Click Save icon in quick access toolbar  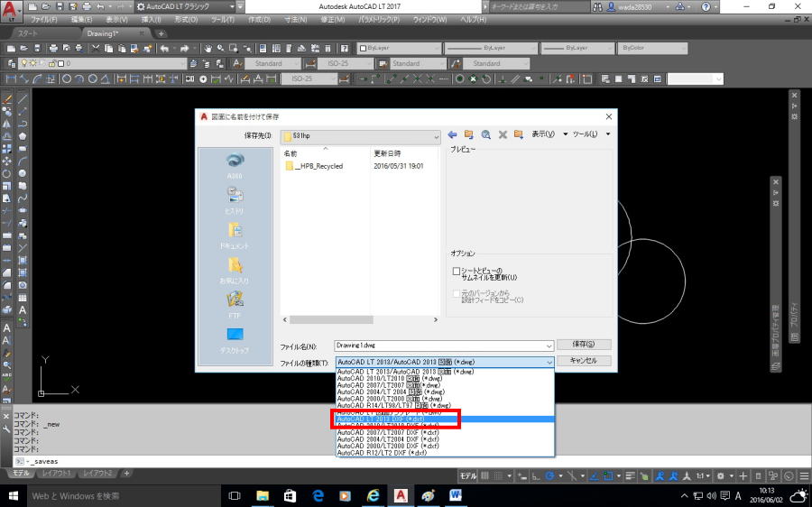pos(60,6)
